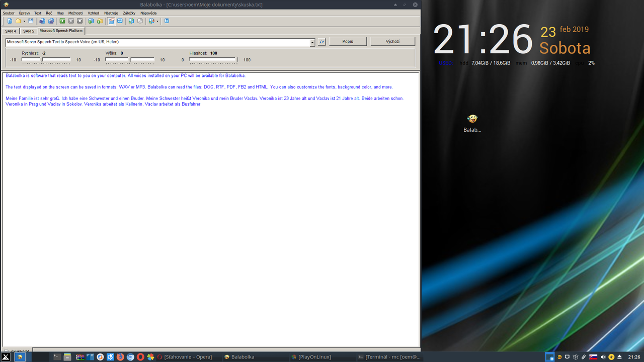Click the bookmarks list toolbar icon
The width and height of the screenshot is (644, 362).
[151, 21]
